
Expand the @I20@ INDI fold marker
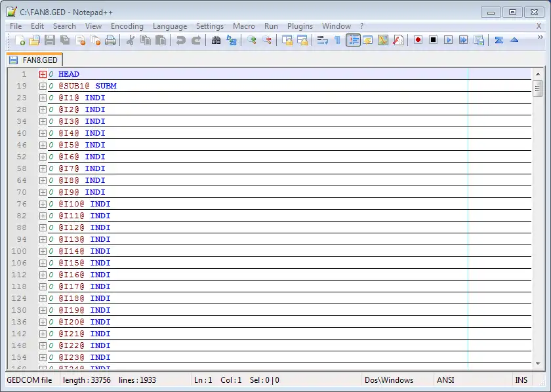point(43,322)
